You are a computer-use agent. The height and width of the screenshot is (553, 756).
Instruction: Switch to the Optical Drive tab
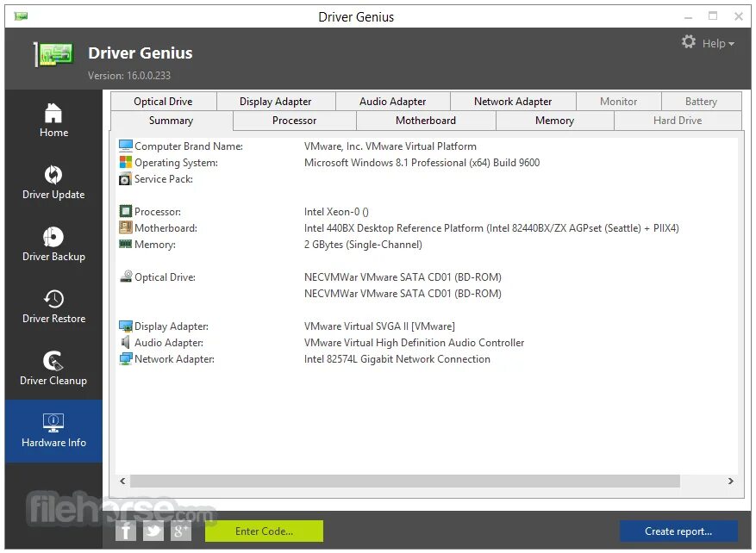tap(164, 102)
